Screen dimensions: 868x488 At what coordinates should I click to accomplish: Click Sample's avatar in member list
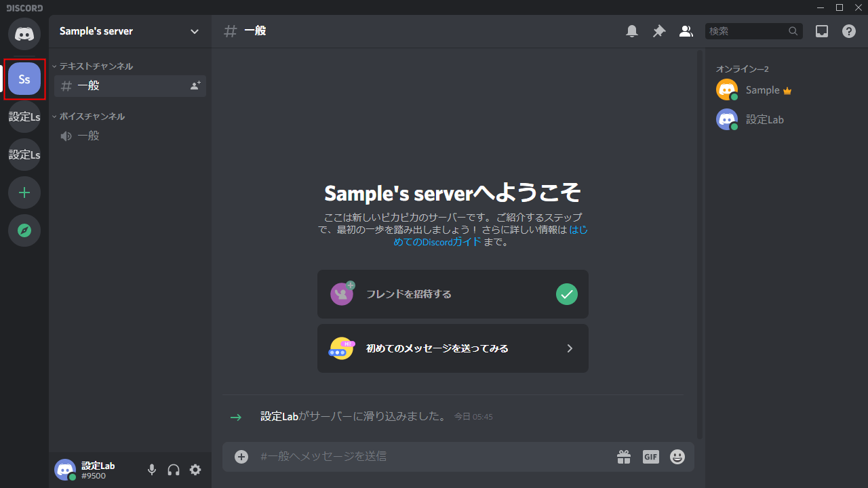tap(727, 90)
